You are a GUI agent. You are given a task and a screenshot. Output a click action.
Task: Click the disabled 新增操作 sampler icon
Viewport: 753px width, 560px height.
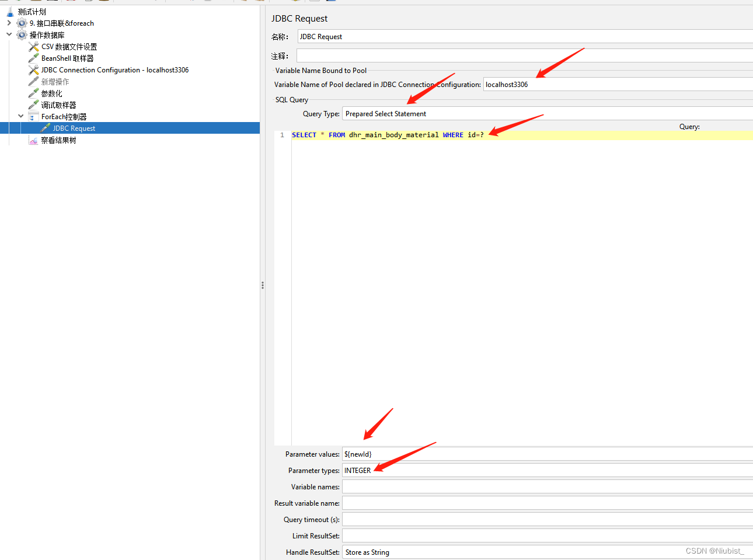pyautogui.click(x=34, y=82)
